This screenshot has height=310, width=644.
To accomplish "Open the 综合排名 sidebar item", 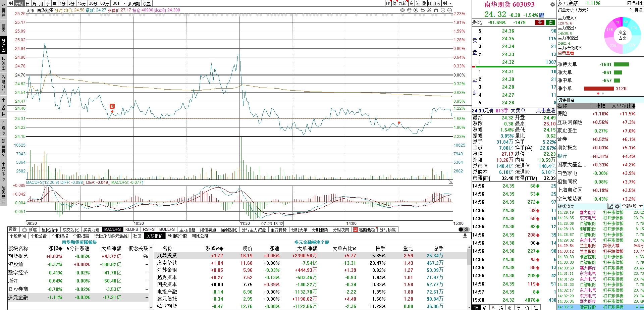I will (3, 148).
